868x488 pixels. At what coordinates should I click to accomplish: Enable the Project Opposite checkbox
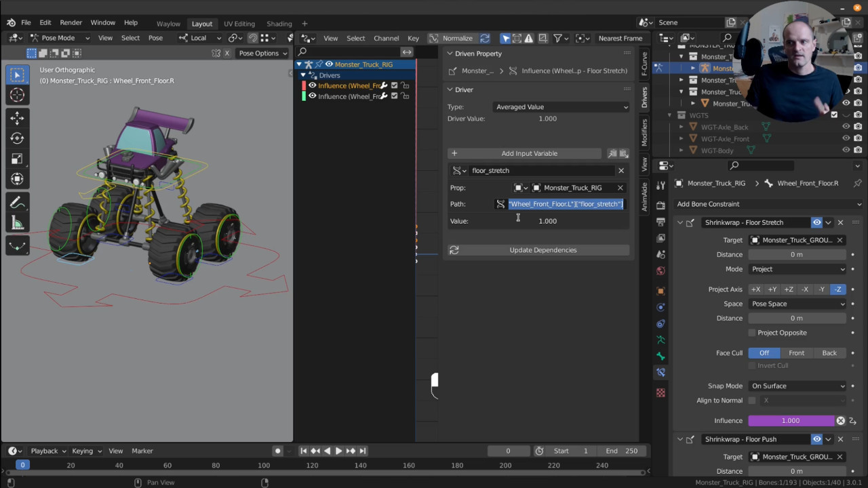pos(752,333)
